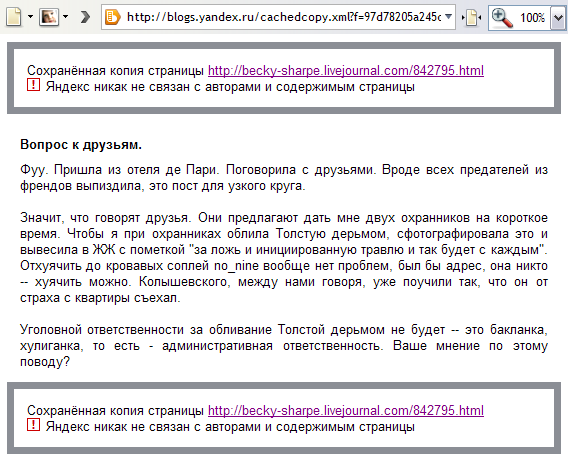
Task: Open the dropdown arrow beside new page icon
Action: tap(30, 17)
